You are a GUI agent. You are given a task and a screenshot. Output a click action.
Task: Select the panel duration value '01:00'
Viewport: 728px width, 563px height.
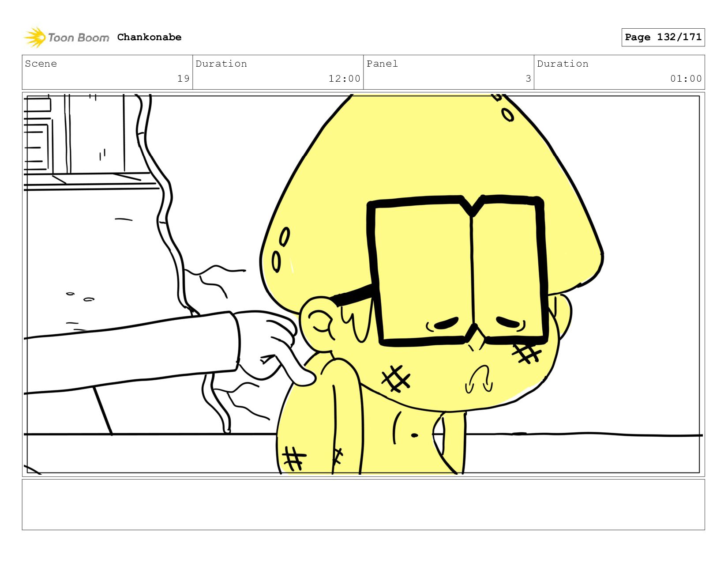[686, 79]
